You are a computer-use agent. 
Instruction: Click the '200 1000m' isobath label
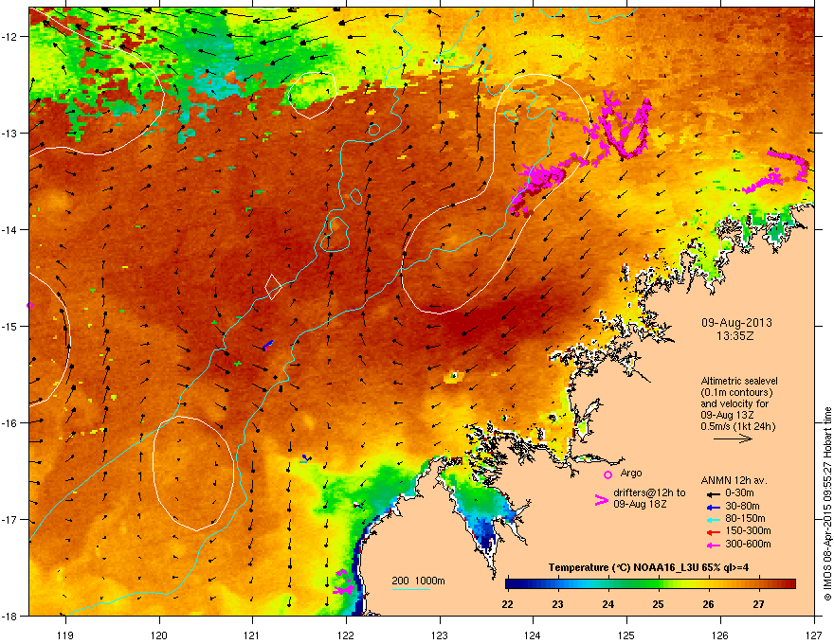(x=418, y=581)
